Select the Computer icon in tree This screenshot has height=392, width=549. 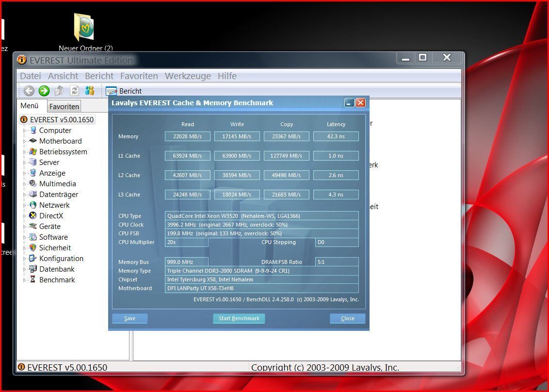click(33, 131)
